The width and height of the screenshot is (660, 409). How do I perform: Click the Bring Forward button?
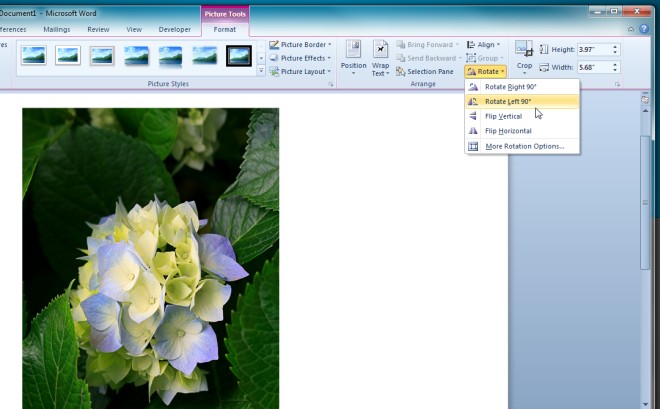(428, 45)
